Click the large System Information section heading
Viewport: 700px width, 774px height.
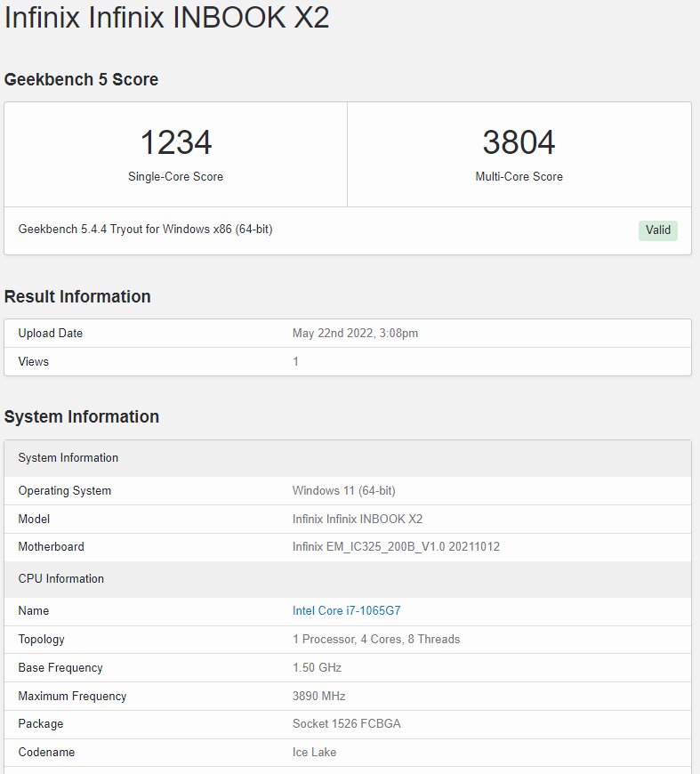coord(82,416)
